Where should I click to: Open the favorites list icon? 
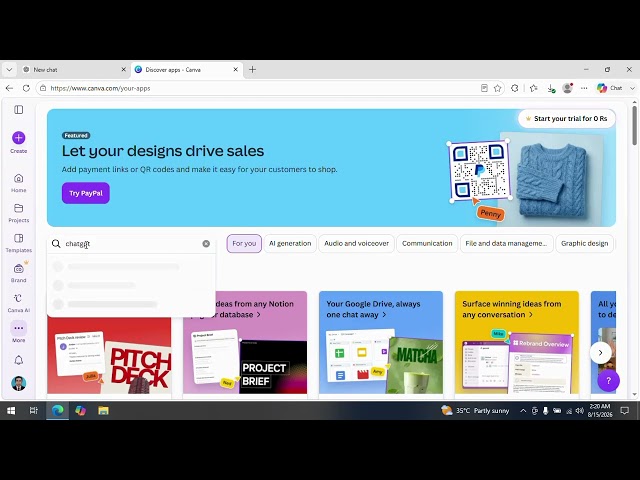pyautogui.click(x=533, y=88)
